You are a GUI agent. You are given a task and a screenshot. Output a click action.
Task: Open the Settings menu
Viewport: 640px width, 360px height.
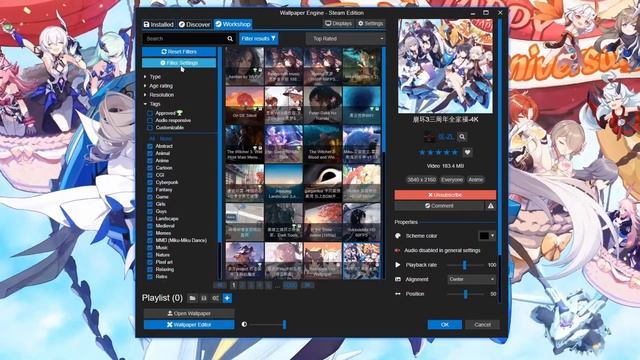pos(371,24)
